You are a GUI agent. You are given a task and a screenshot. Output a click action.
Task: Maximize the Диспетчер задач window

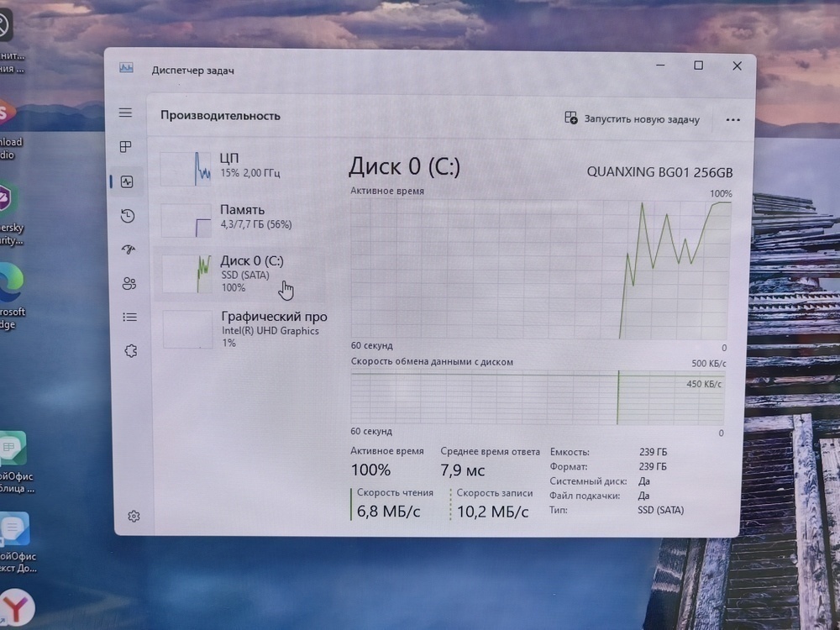[698, 66]
